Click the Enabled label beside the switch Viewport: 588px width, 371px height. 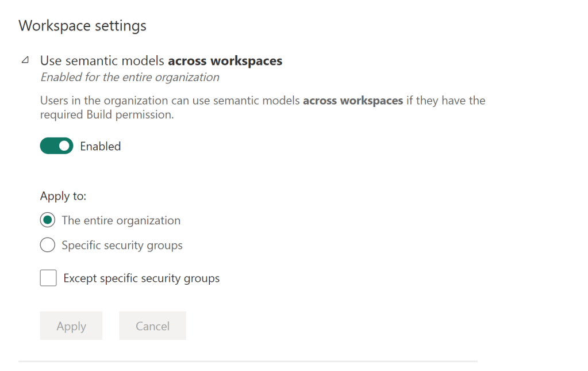coord(100,146)
